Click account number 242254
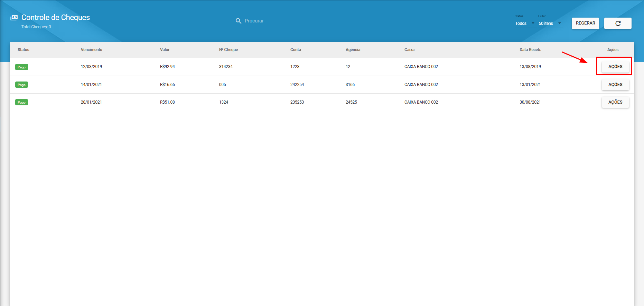The height and width of the screenshot is (306, 644). point(297,85)
